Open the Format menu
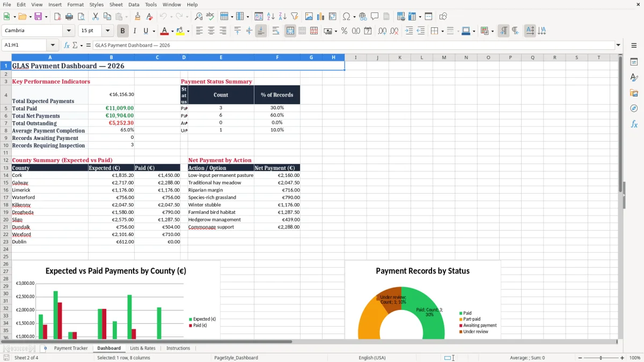The width and height of the screenshot is (644, 362). click(x=76, y=4)
